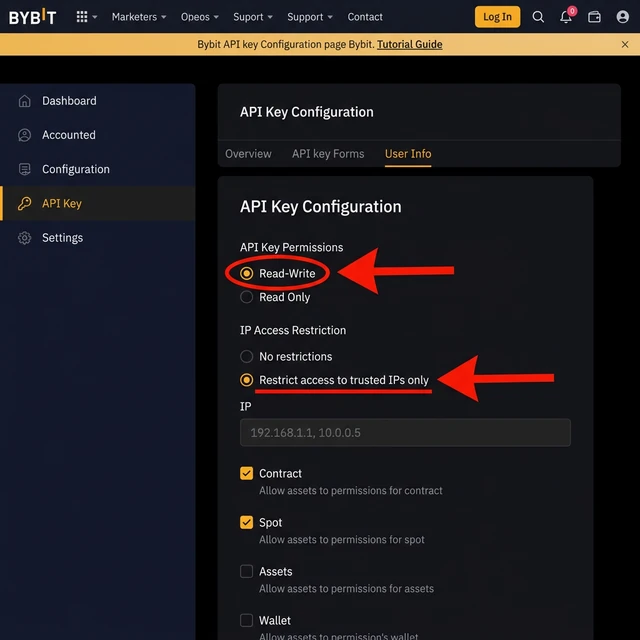The image size is (640, 640).
Task: Uncheck the Spot permission checkbox
Action: (x=247, y=522)
